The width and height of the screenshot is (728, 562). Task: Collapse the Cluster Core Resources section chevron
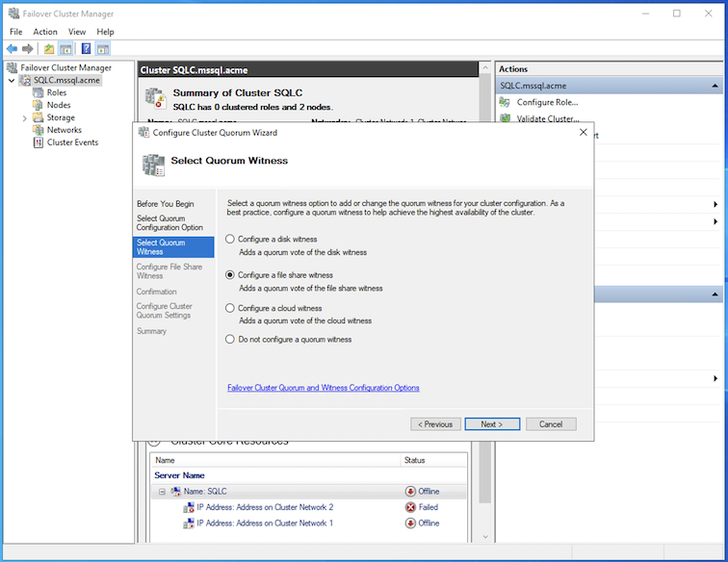tap(154, 442)
